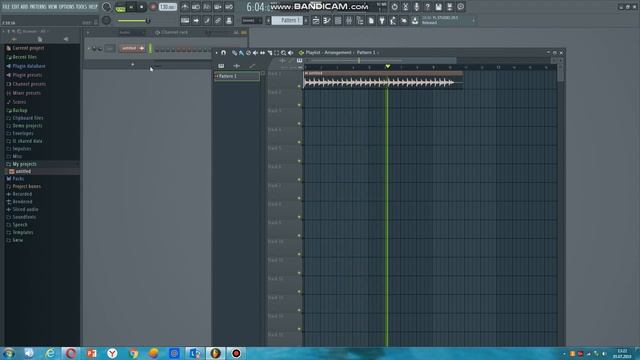The height and width of the screenshot is (360, 640).
Task: Click the link controller chain icon
Action: tap(218, 20)
